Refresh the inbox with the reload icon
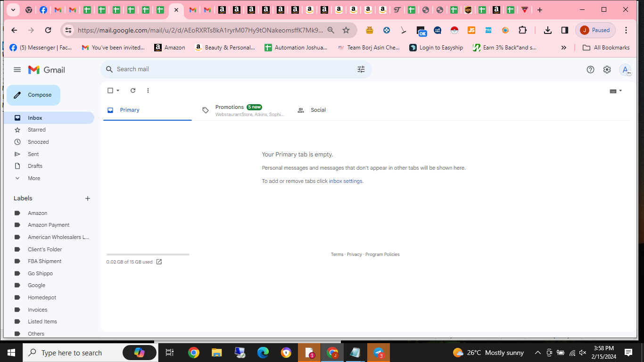 pos(133,90)
